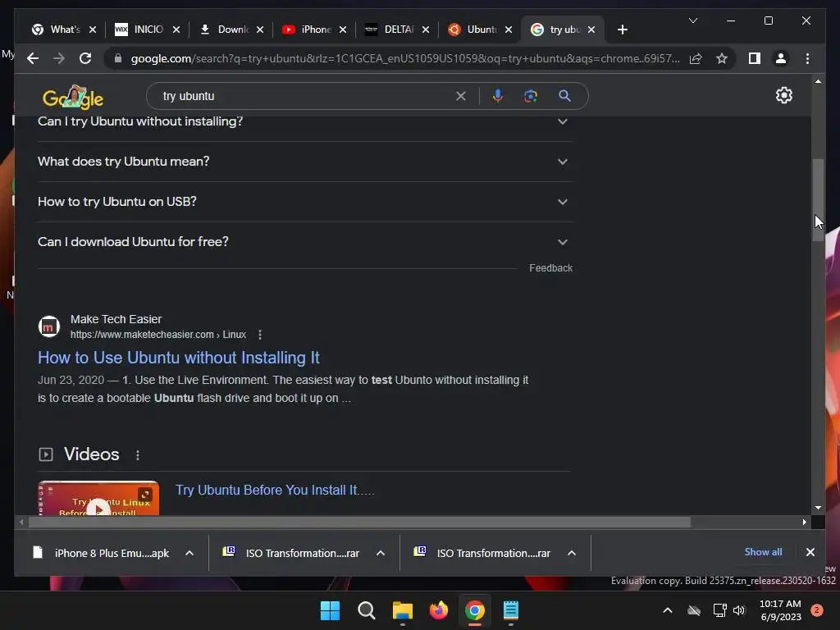The image size is (840, 630).
Task: Click the horizontal scrollbar thumb
Action: click(359, 523)
